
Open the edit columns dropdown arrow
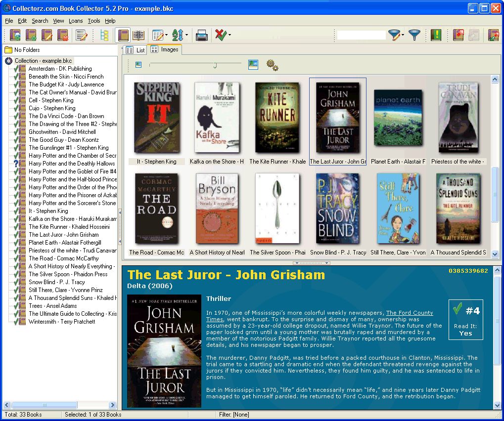[166, 35]
